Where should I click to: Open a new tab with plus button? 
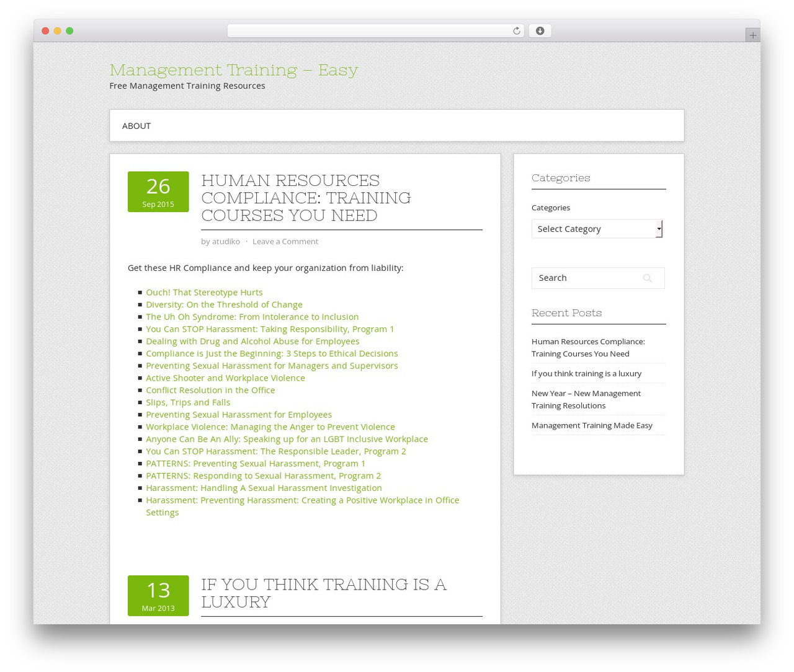pos(752,35)
